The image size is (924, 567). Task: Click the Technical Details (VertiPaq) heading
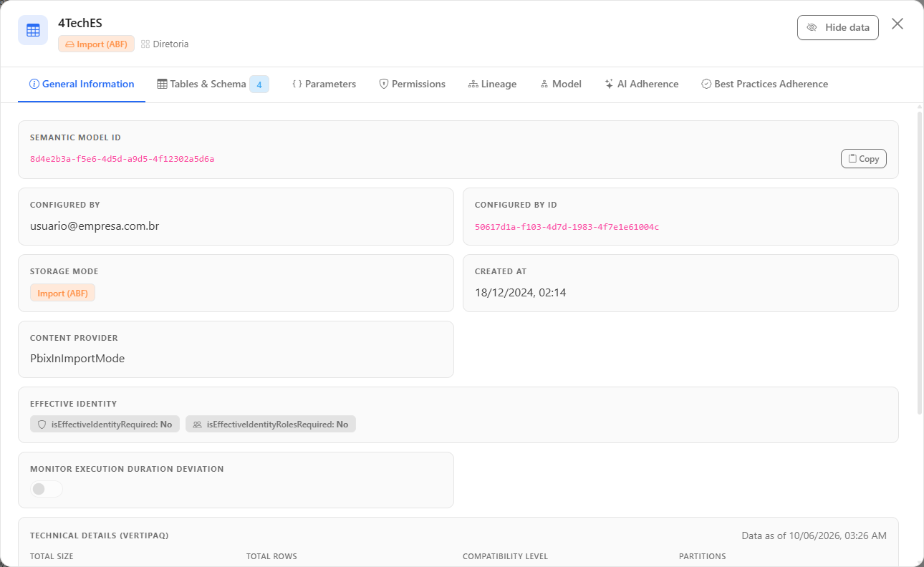(x=99, y=535)
